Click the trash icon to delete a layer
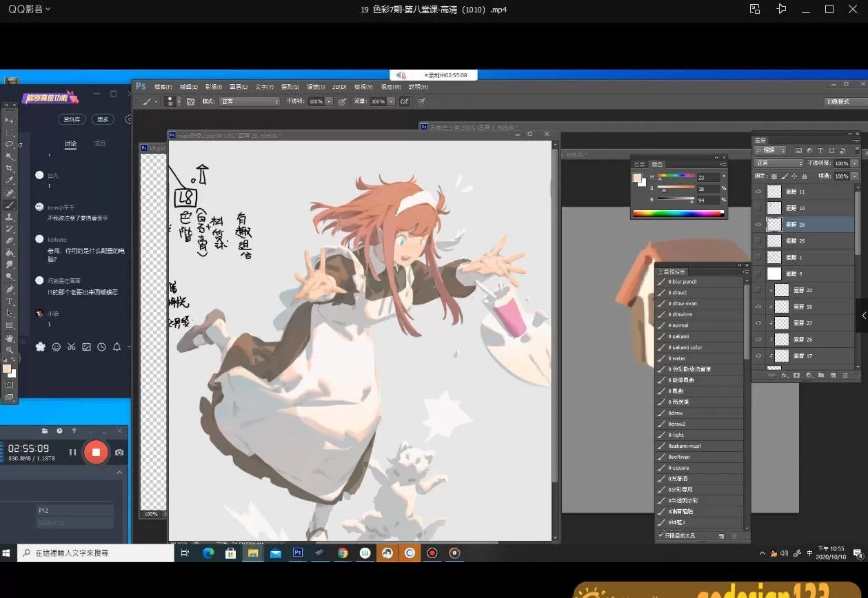Image resolution: width=868 pixels, height=598 pixels. [x=845, y=375]
